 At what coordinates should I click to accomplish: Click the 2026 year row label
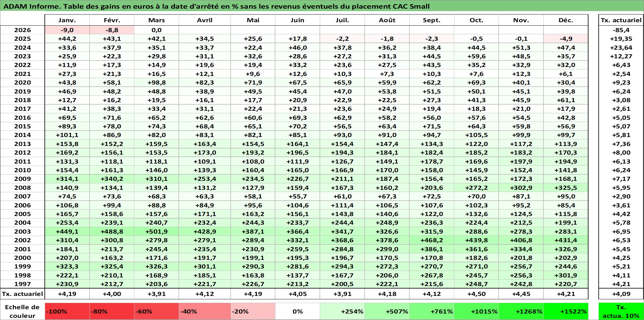click(23, 30)
